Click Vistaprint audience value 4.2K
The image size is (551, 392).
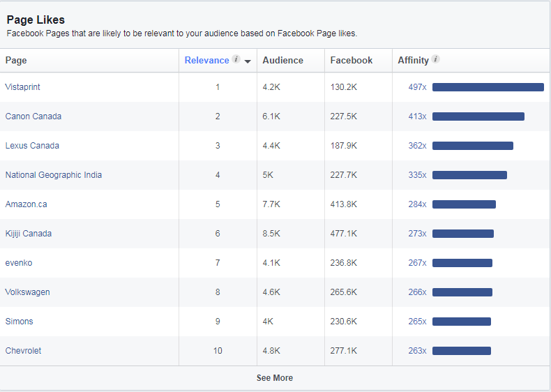click(x=271, y=86)
